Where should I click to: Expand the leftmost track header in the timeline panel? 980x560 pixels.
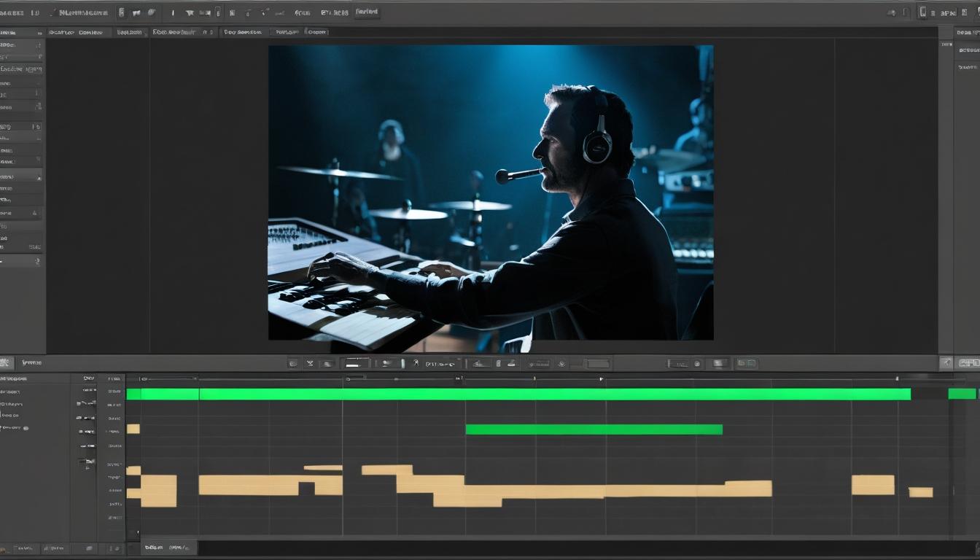33,378
